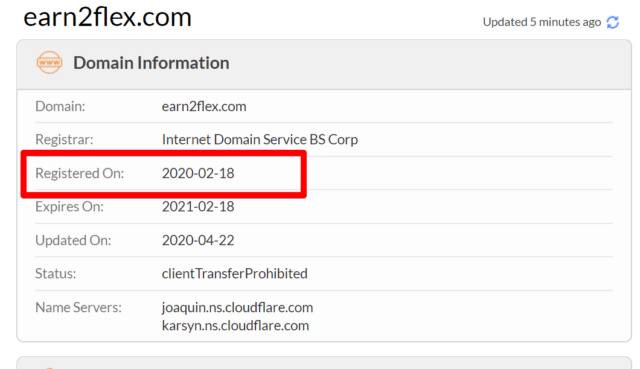Screen dimensions: 640x369
Task: Click the Registrar: label
Action: pyautogui.click(x=64, y=140)
